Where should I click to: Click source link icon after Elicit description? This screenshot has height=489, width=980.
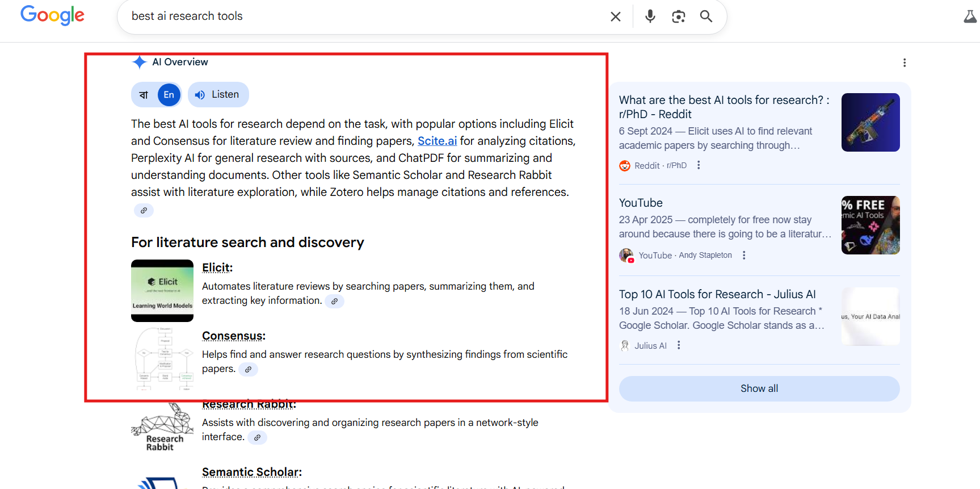[335, 302]
